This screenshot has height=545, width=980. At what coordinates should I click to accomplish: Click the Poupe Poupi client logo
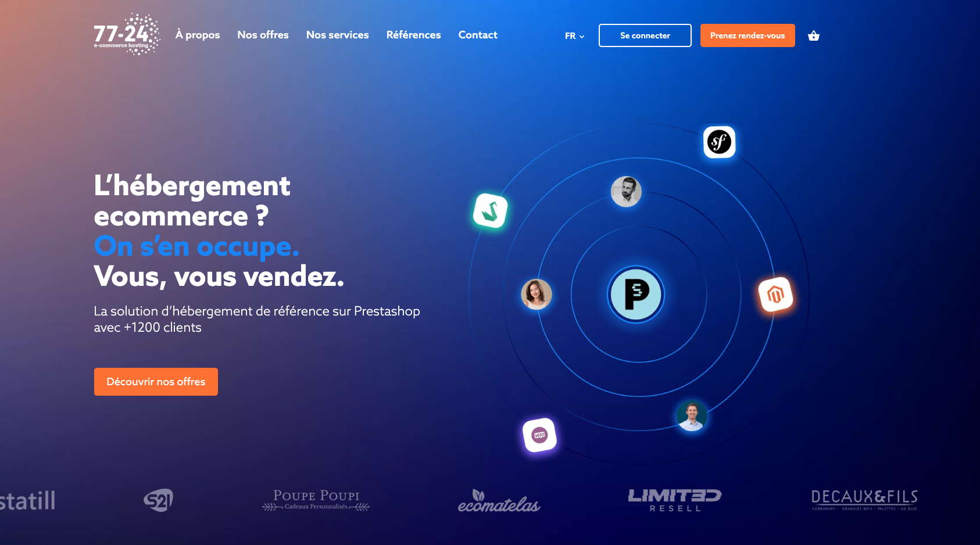pos(316,500)
